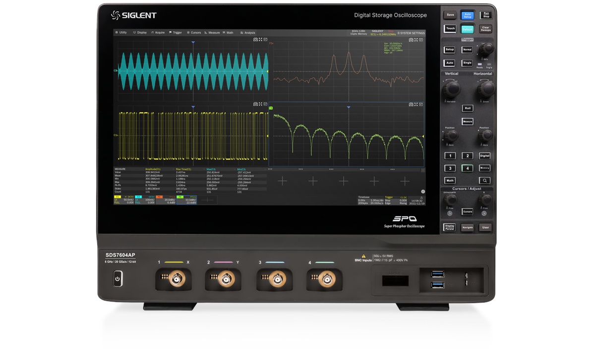Screen dimensions: 595x364
Task: Open the Analysis menu
Action: [248, 33]
